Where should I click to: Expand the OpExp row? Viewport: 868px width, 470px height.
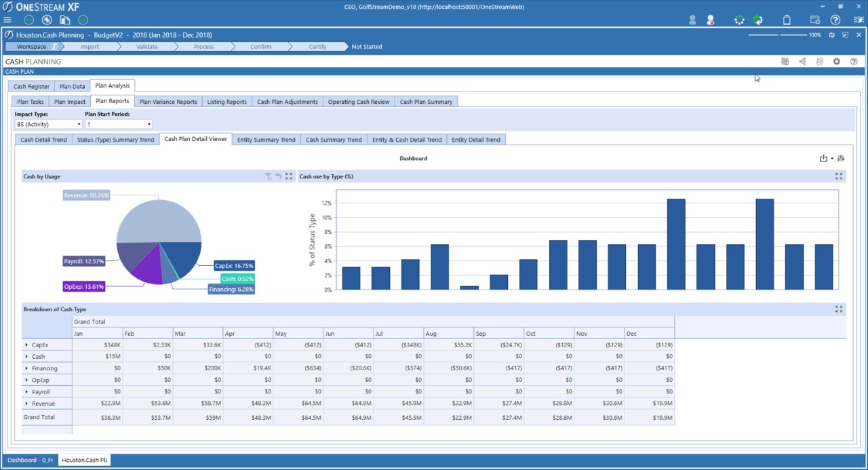click(26, 380)
